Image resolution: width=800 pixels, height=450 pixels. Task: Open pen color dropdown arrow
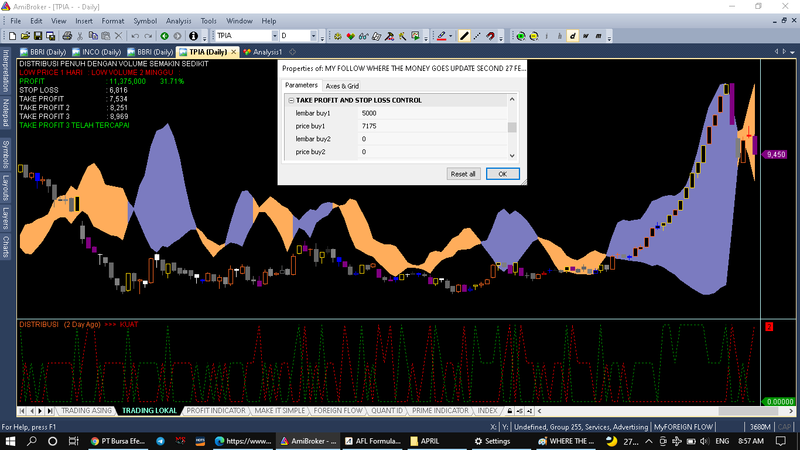coord(451,36)
